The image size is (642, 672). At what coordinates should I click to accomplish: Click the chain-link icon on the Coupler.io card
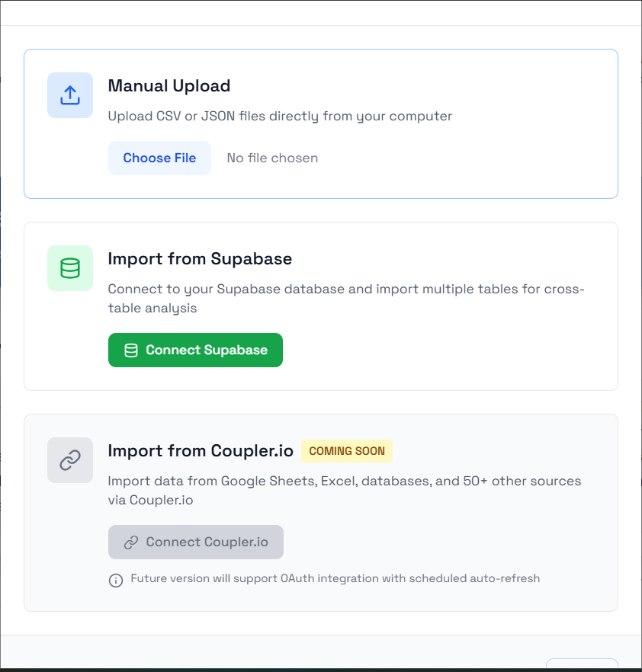pyautogui.click(x=69, y=460)
